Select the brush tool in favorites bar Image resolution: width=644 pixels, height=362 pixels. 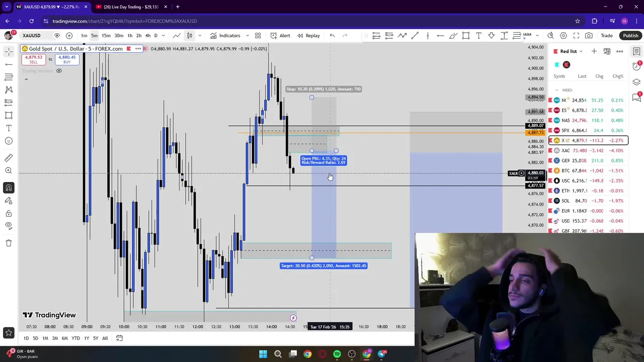(453, 36)
